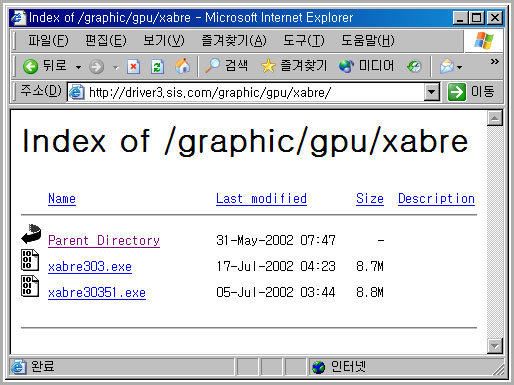Click the status bar page icon near 완료
The image size is (514, 385).
18,367
